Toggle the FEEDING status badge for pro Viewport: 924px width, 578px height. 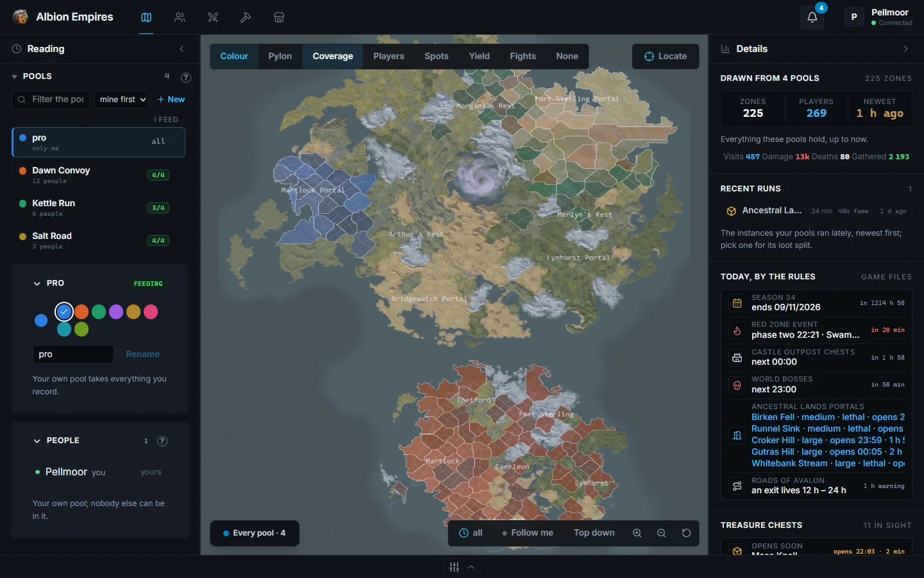coord(148,283)
